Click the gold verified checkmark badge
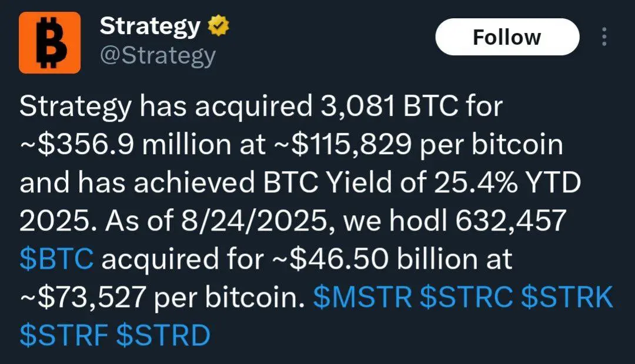635x364 pixels. 219,25
